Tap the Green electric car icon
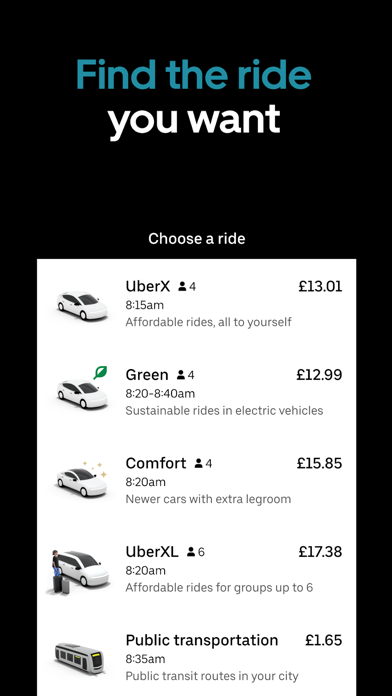 point(83,394)
